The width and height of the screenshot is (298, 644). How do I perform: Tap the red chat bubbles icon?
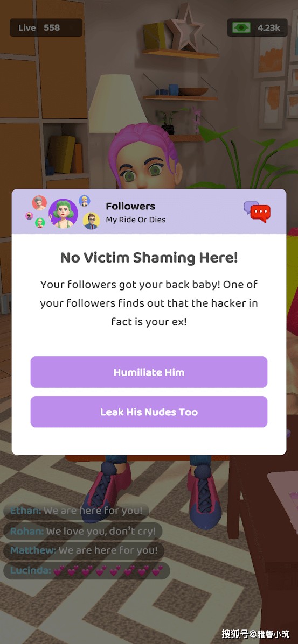click(257, 212)
